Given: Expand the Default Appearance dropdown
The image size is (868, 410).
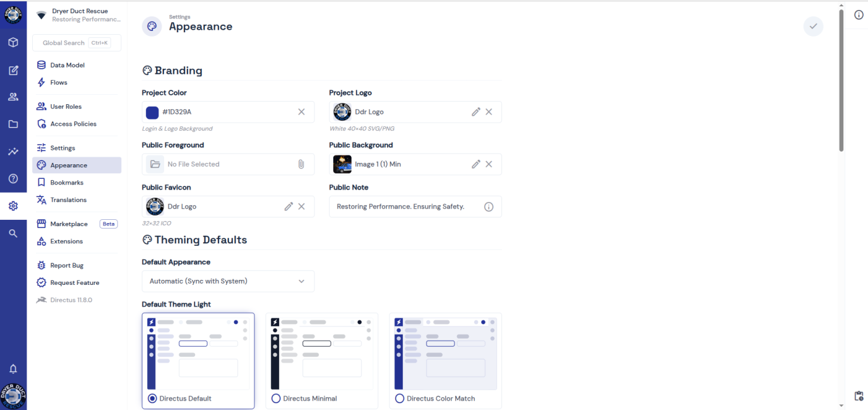Looking at the screenshot, I should [228, 281].
